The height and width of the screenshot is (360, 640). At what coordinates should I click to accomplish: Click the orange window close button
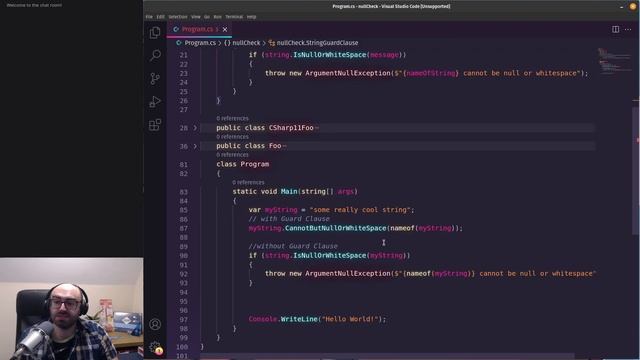(x=633, y=7)
